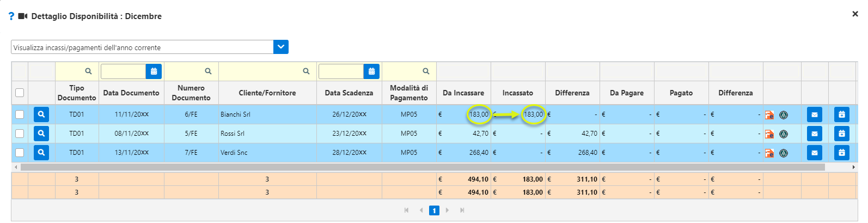Viewport: 868px width, 223px height.
Task: Click horizontal scrollbar right arrow
Action: point(853,167)
